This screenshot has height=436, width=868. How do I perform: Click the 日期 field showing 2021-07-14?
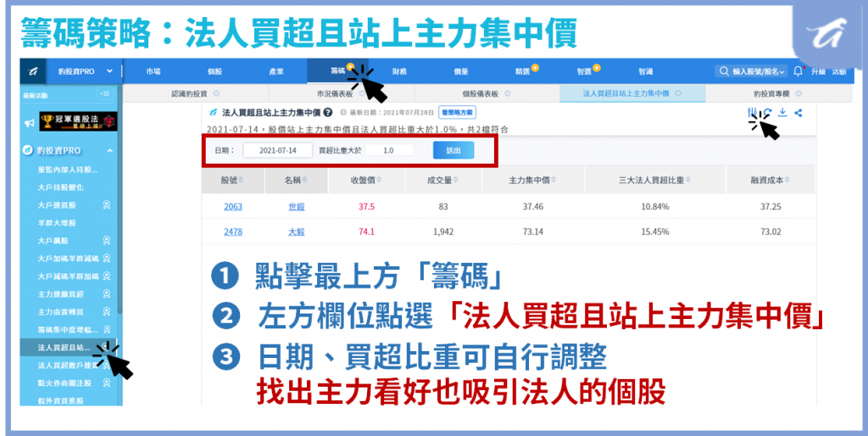pos(278,150)
